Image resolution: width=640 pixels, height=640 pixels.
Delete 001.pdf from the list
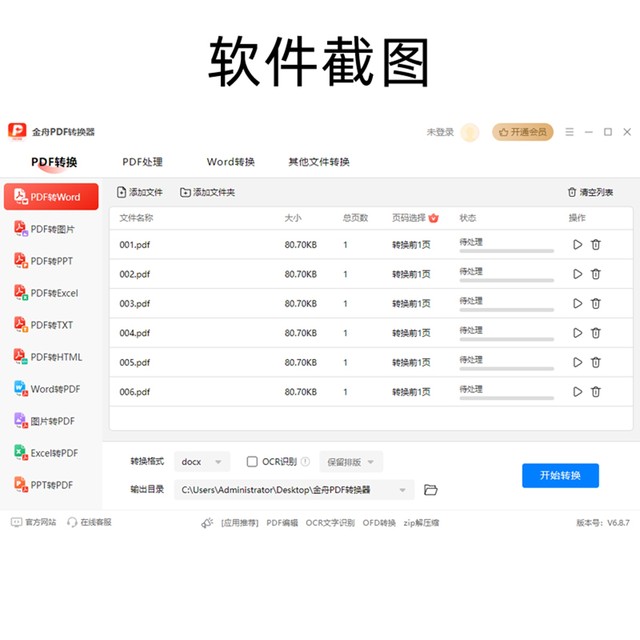click(x=596, y=244)
